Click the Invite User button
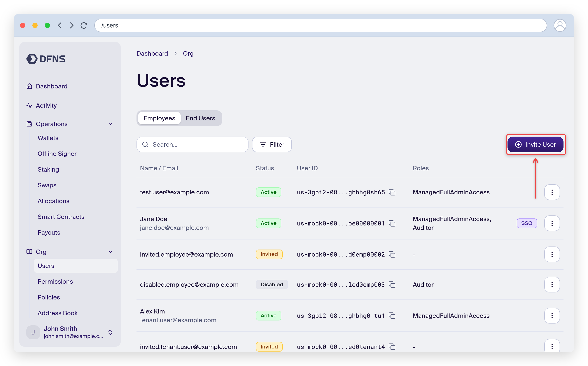Viewport: 588px width, 366px height. (x=535, y=144)
